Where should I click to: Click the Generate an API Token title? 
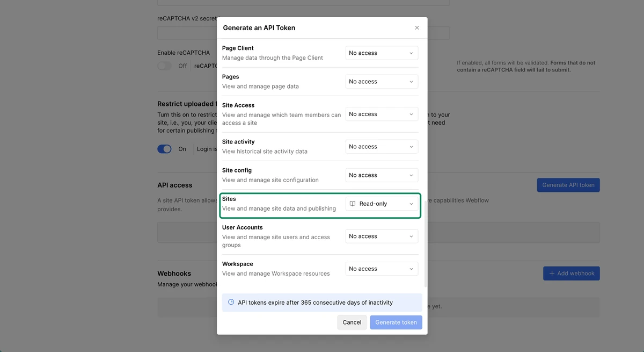[259, 28]
